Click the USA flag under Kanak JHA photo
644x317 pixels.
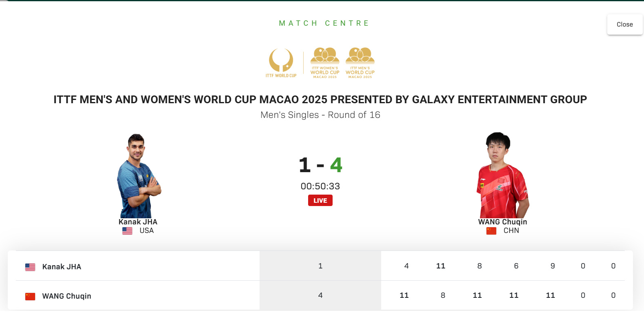(x=127, y=231)
